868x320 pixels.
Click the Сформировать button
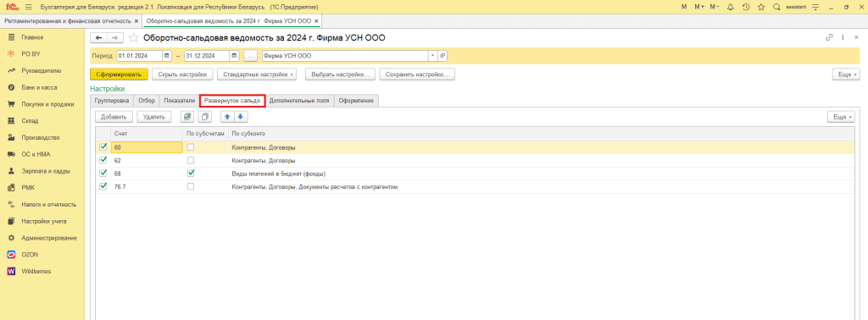click(x=119, y=74)
